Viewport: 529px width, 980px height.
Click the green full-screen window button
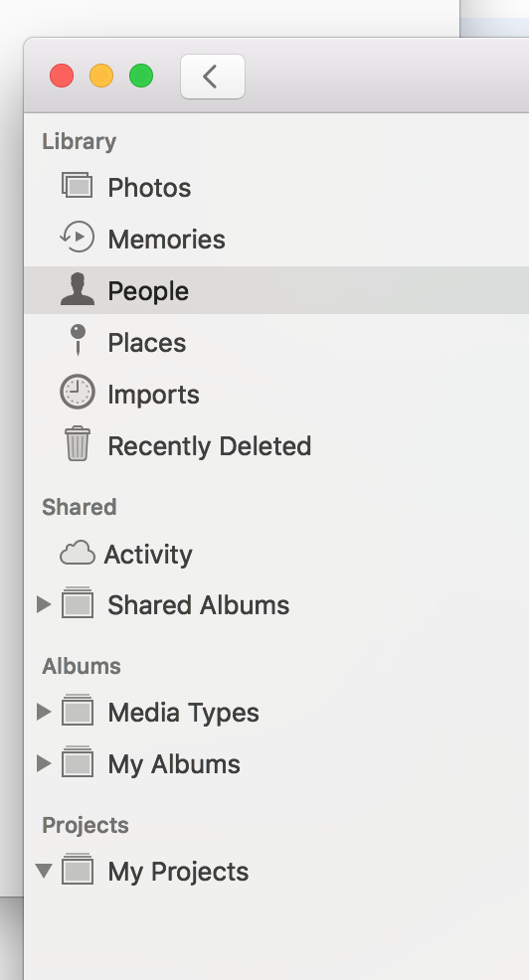[x=141, y=77]
